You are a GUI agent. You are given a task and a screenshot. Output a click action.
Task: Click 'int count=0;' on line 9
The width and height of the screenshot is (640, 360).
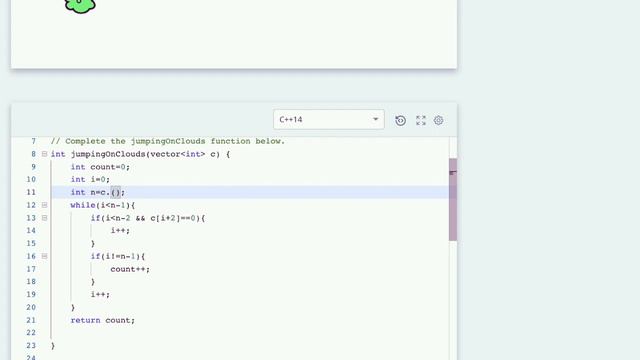click(100, 167)
